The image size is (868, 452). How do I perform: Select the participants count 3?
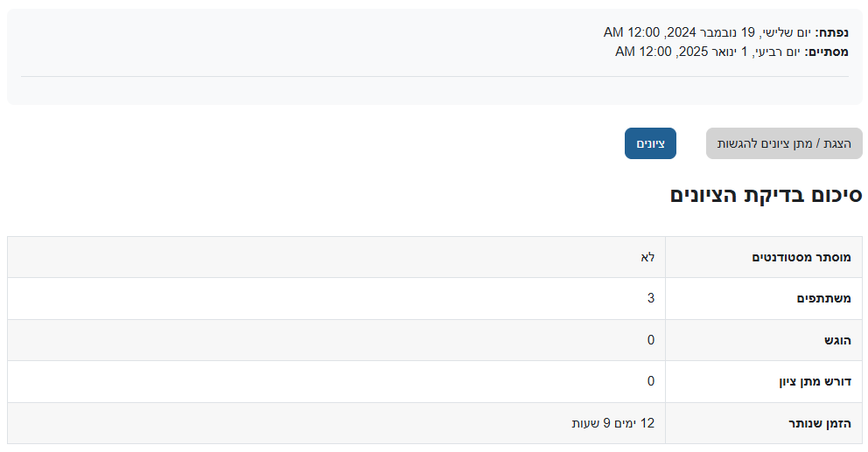[650, 298]
